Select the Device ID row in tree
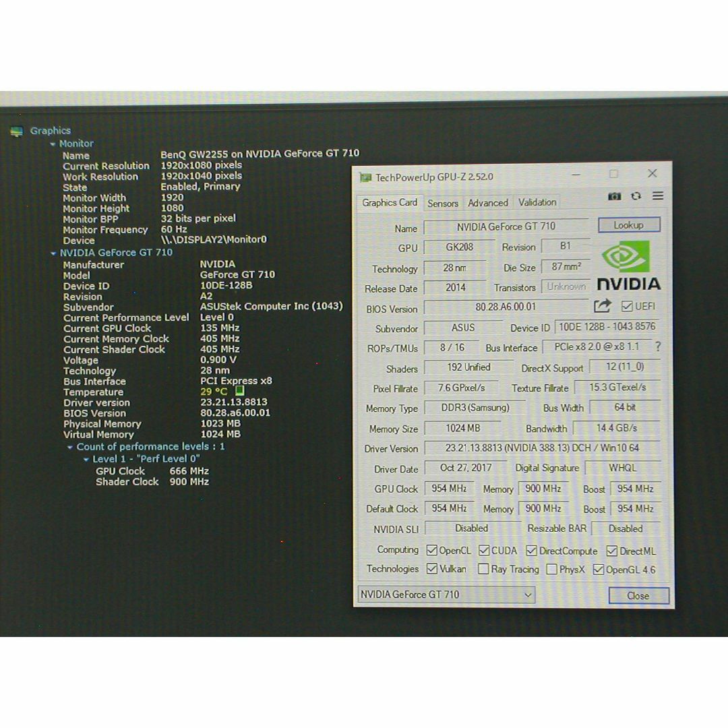The height and width of the screenshot is (728, 728). click(x=158, y=286)
